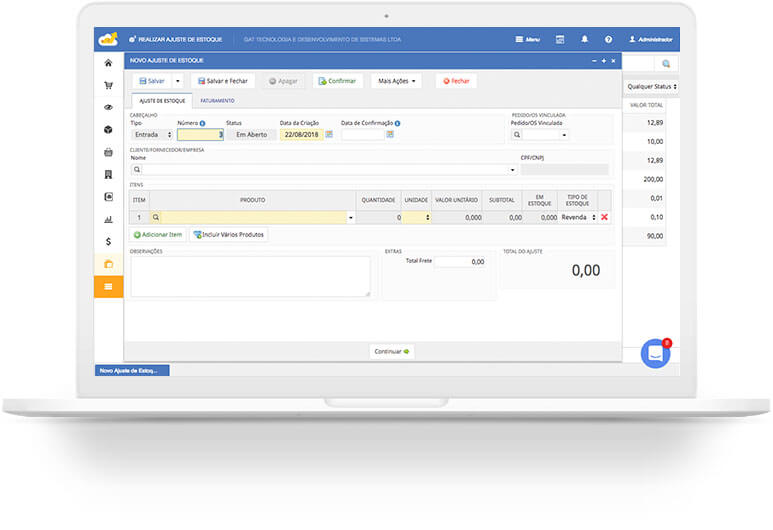Click the help question mark icon
Screen dimensions: 773x530
click(608, 39)
